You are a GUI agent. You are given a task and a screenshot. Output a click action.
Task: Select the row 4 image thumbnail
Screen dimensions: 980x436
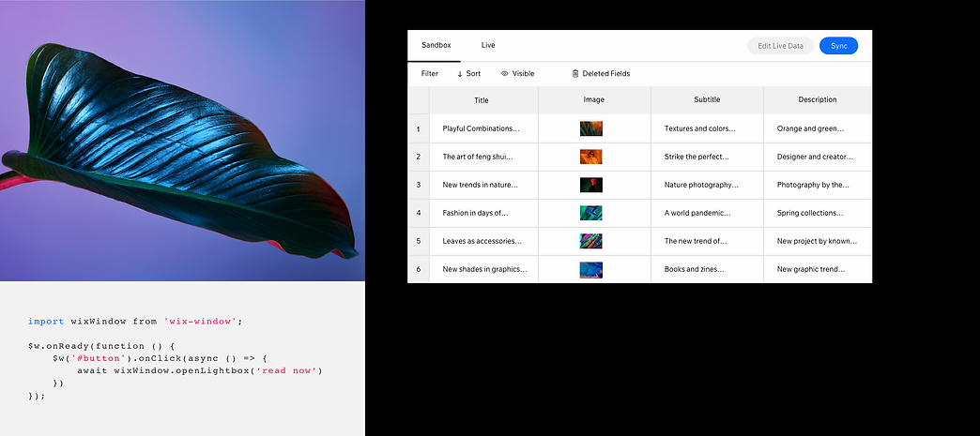point(591,213)
